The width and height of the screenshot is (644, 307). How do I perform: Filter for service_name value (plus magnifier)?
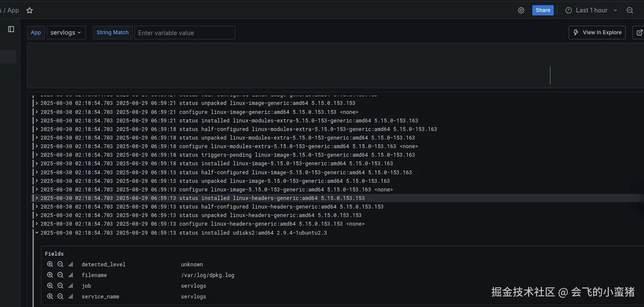coord(50,296)
